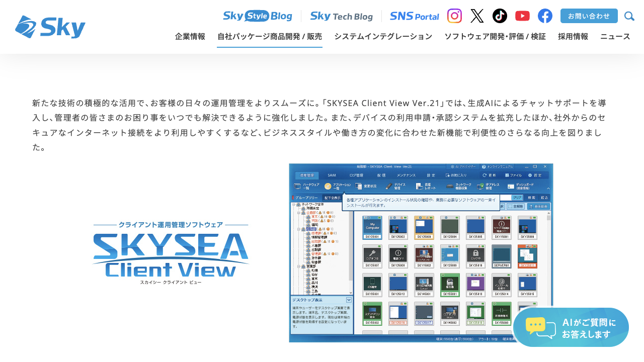The width and height of the screenshot is (644, 362).
Task: Open Instagram via the header icon
Action: [454, 16]
